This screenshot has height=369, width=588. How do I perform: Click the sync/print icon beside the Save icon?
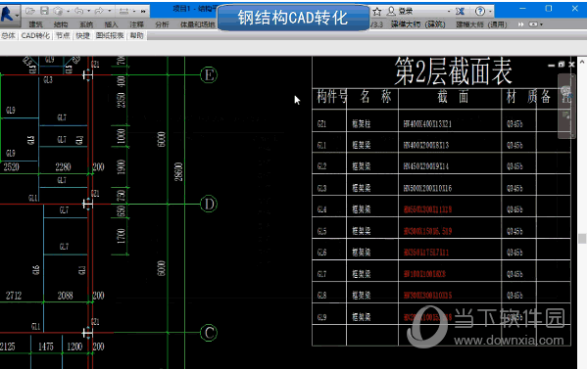click(x=58, y=11)
